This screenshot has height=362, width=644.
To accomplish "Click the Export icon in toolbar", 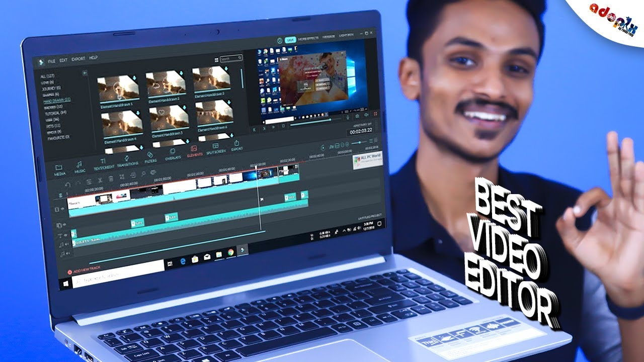I will (237, 145).
